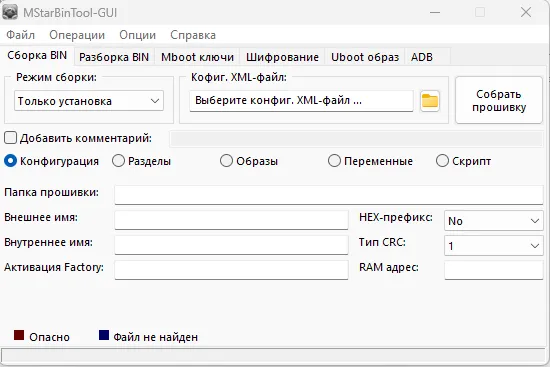550x367 pixels.
Task: Open the Опции menu
Action: (x=138, y=35)
